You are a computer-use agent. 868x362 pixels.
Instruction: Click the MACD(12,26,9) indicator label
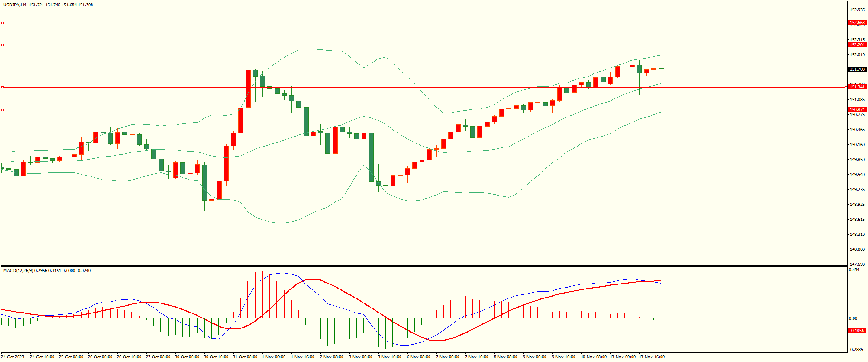coord(18,271)
